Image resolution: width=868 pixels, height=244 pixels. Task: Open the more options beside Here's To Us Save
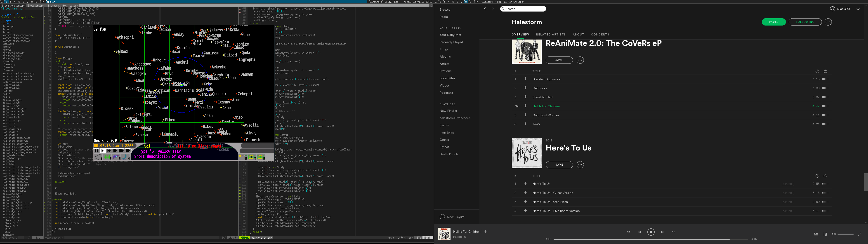tap(580, 165)
